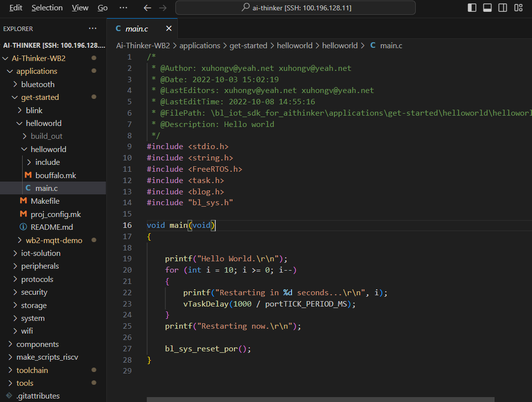Click the go forward arrow
Image resolution: width=532 pixels, height=402 pixels.
tap(163, 8)
